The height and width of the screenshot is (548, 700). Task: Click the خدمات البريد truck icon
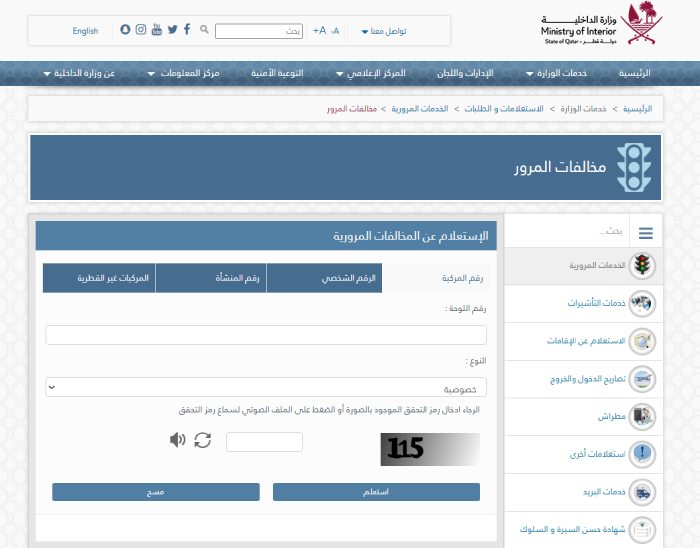(642, 492)
